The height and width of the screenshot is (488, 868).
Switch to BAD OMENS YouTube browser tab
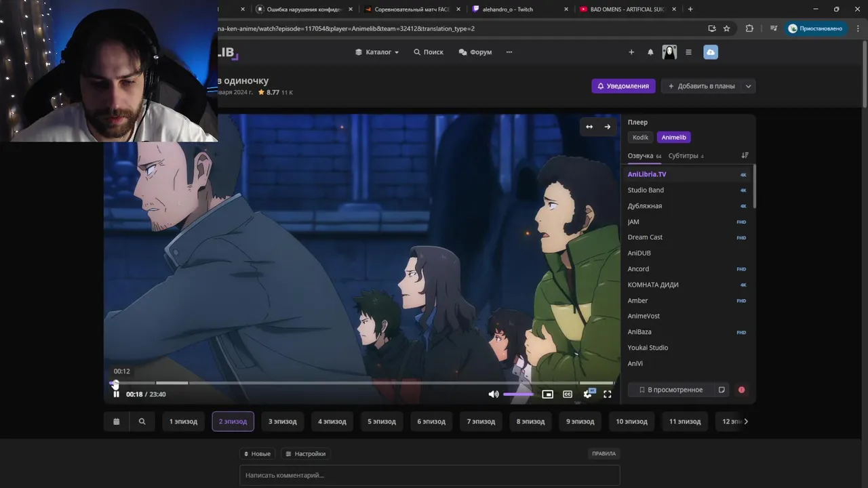(627, 9)
